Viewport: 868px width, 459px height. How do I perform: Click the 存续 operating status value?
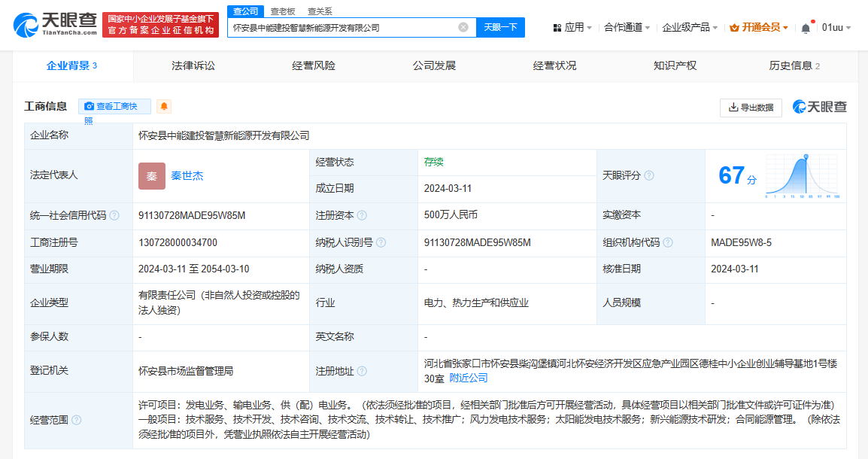tap(433, 163)
